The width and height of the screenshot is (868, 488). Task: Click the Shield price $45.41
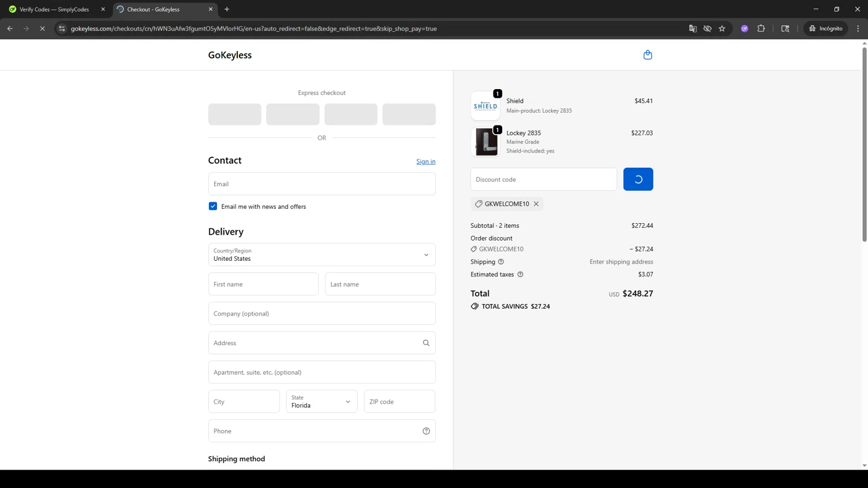[643, 101]
